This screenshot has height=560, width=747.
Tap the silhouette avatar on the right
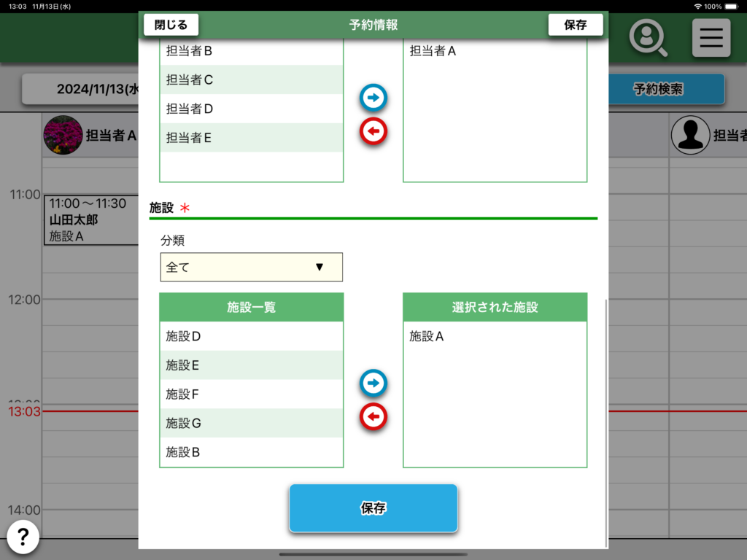pyautogui.click(x=689, y=135)
